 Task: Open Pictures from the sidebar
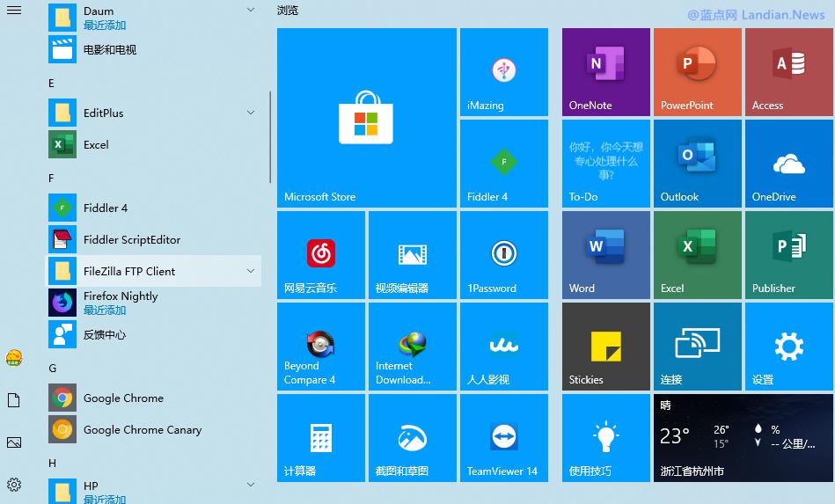click(x=14, y=442)
